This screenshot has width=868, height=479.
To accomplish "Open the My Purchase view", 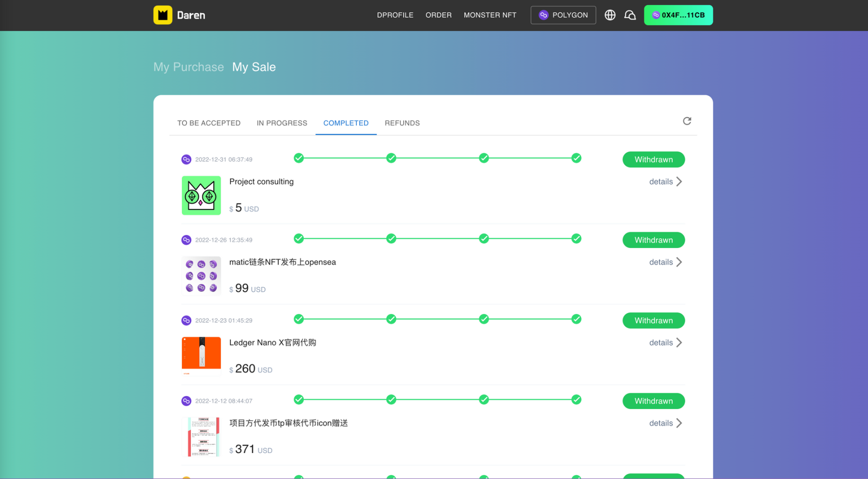I will (189, 67).
